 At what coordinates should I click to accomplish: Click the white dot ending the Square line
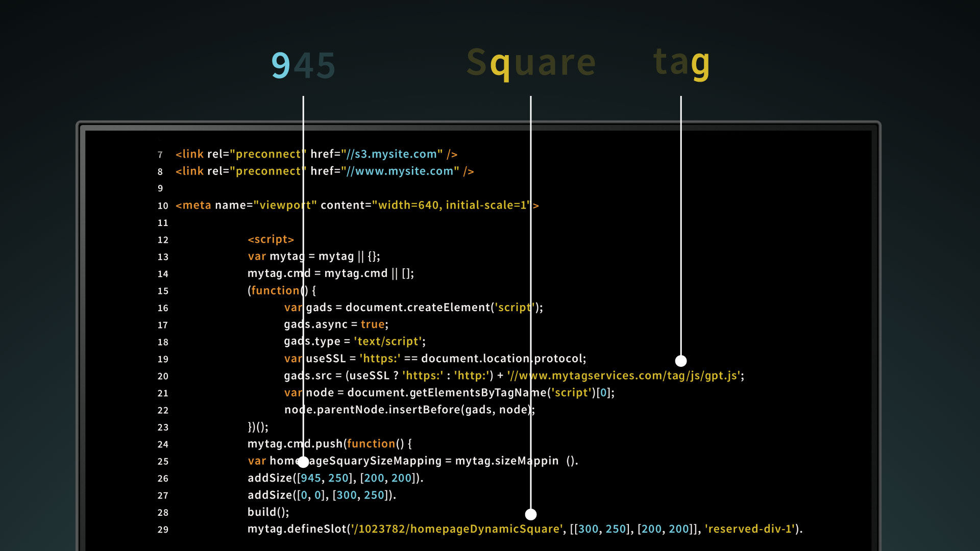[531, 514]
